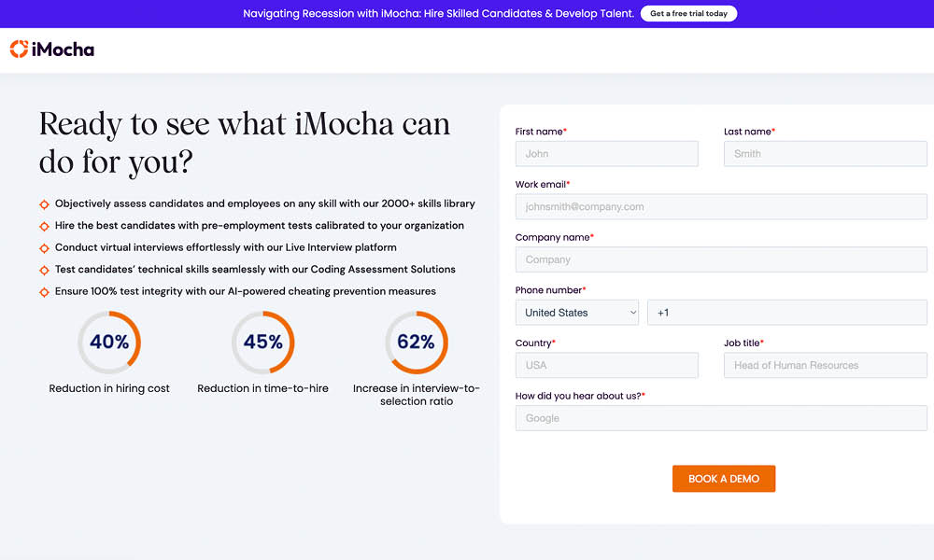Open the United States country code dropdown
The width and height of the screenshot is (934, 560).
(x=576, y=312)
